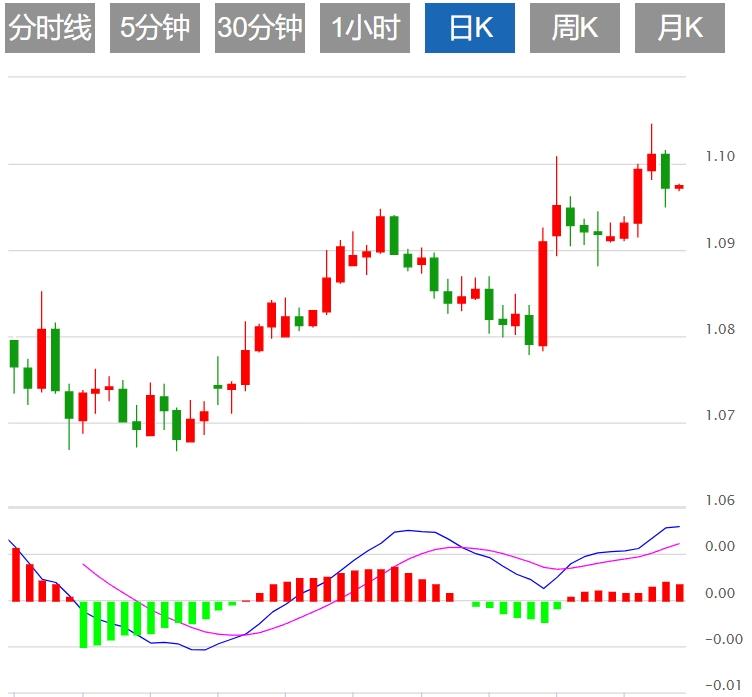This screenshot has width=752, height=697.
Task: Click the first green candlestick at far left
Action: pyautogui.click(x=14, y=354)
